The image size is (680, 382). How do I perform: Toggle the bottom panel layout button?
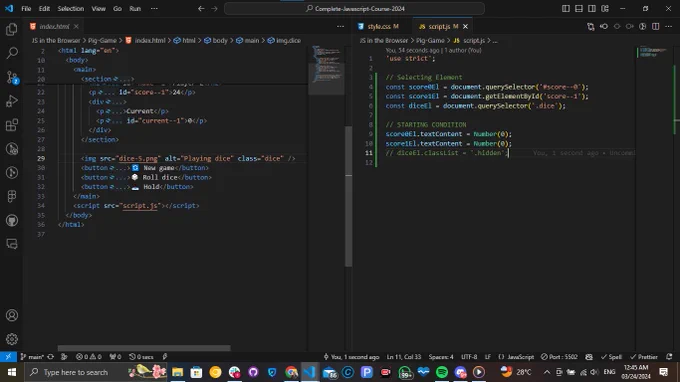click(579, 9)
